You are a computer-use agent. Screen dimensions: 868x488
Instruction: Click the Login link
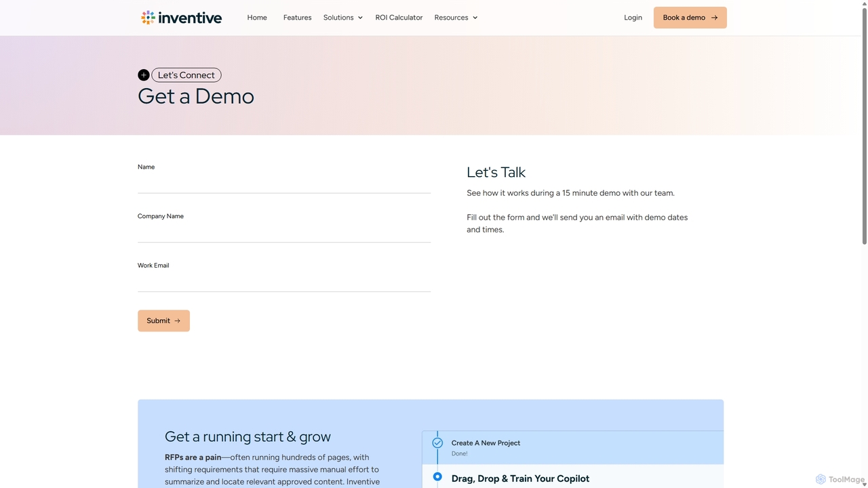pos(633,18)
